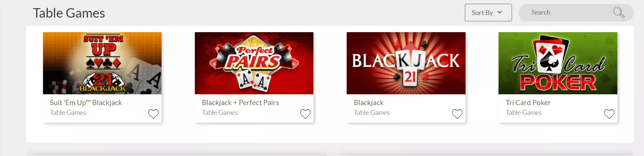Click the Suit 'Em Up™ Blackjack title
The image size is (644, 156).
pos(86,103)
